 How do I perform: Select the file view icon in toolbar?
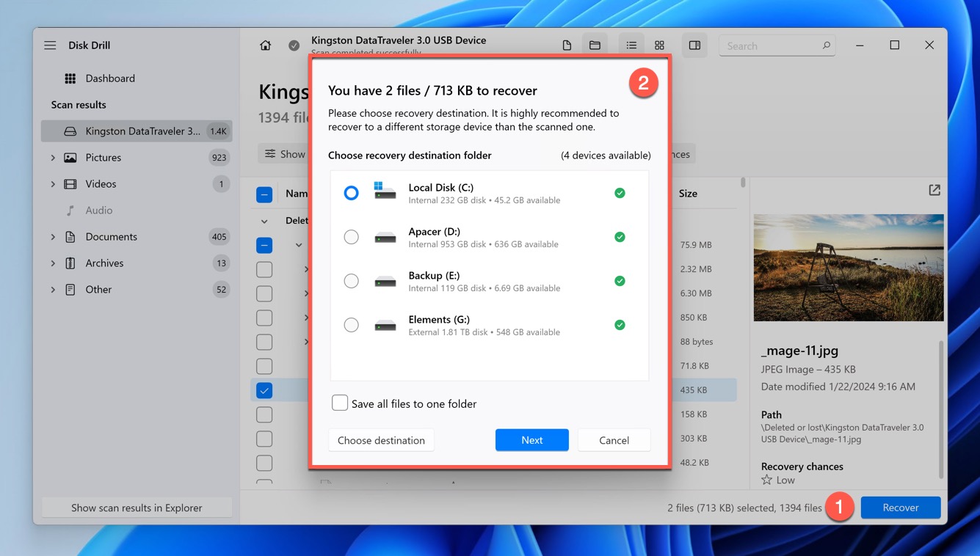567,45
